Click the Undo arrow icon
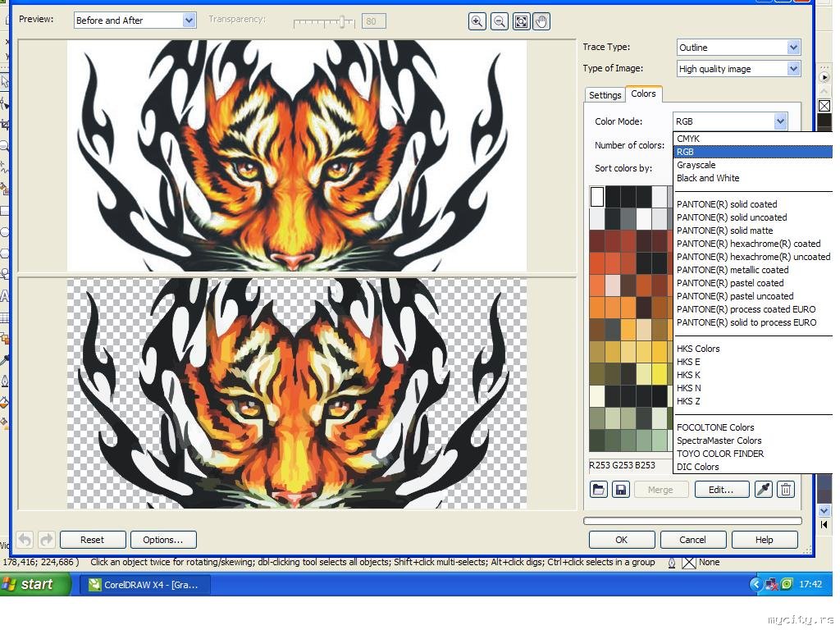 tap(25, 539)
